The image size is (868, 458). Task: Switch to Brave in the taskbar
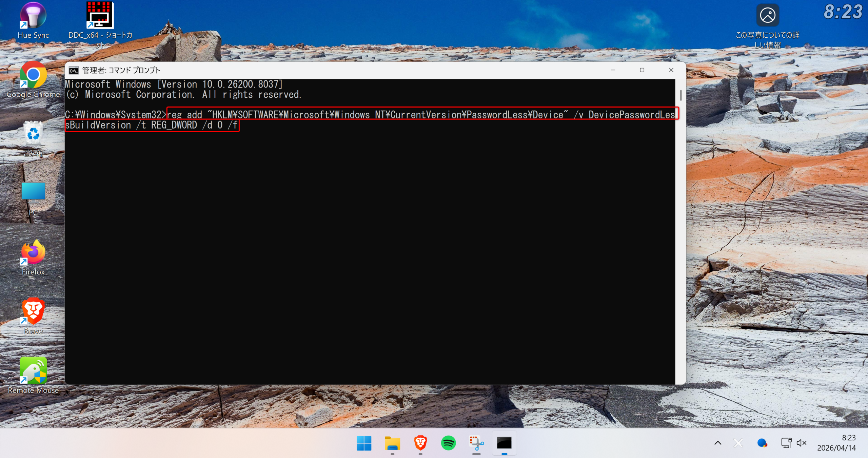(420, 443)
